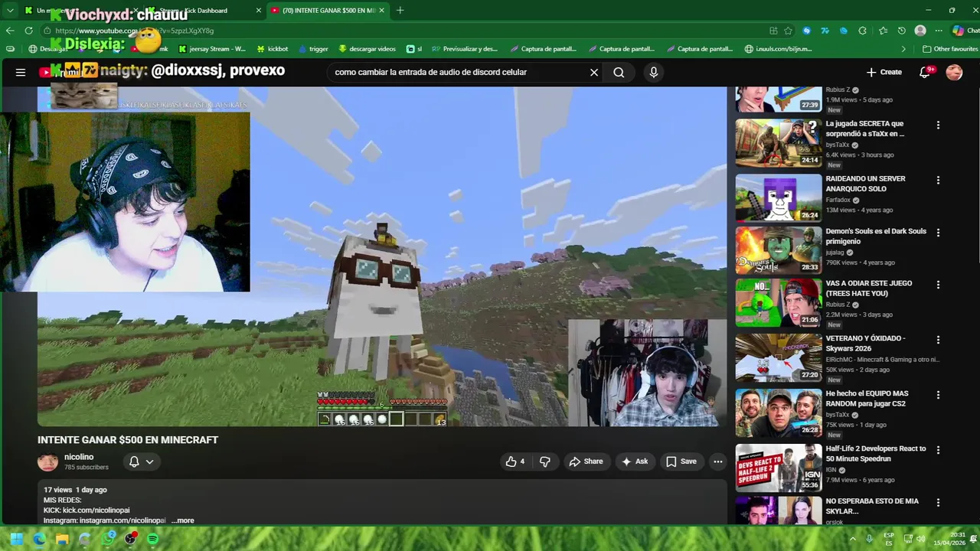Reload the current page

28,31
